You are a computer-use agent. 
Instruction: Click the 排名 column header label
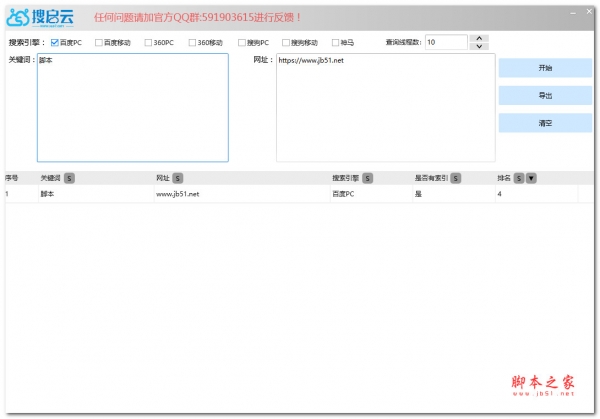pos(504,178)
